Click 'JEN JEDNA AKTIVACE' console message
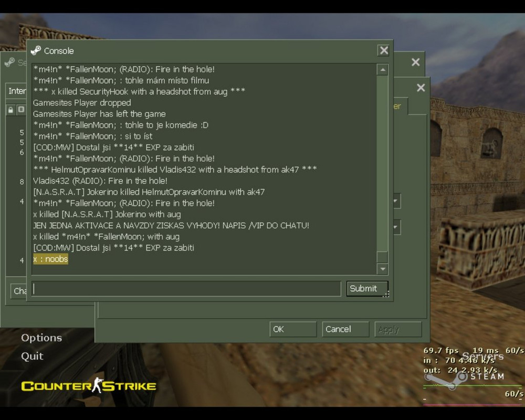Viewport: 525px width, 420px height. 171,225
